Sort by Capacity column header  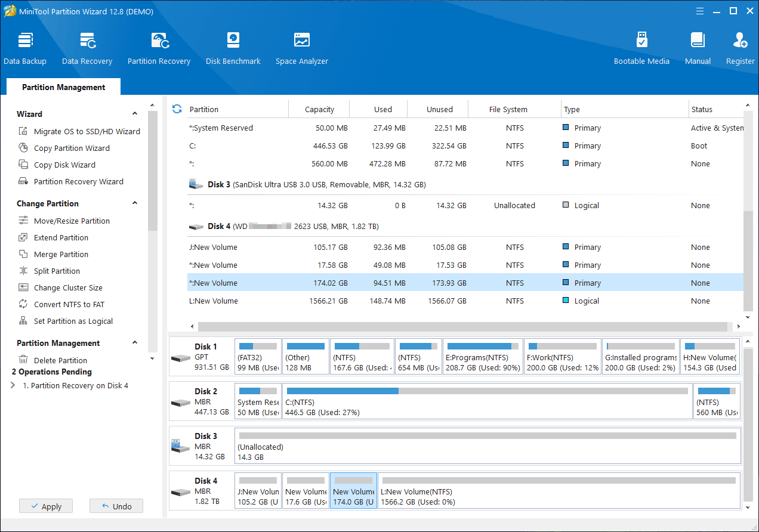pyautogui.click(x=319, y=109)
